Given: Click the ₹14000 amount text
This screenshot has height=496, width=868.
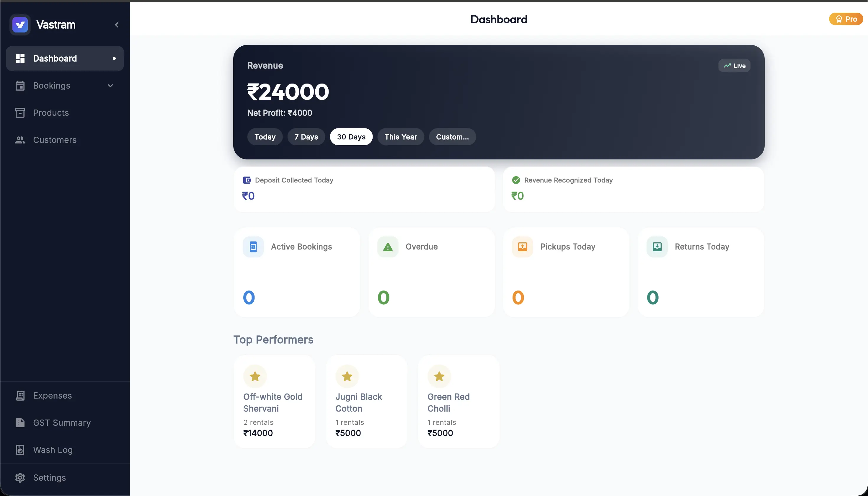Looking at the screenshot, I should 258,433.
